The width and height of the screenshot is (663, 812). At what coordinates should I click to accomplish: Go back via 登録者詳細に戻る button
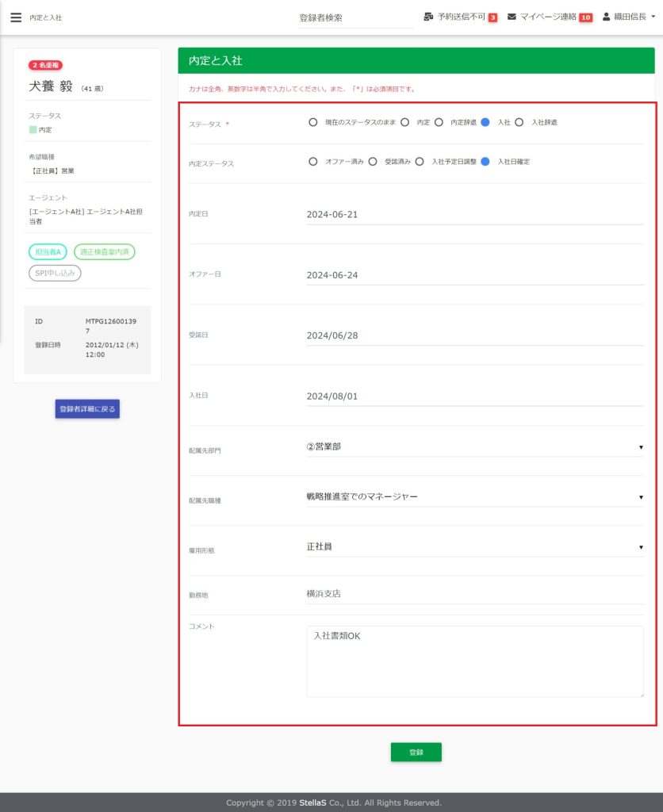87,409
